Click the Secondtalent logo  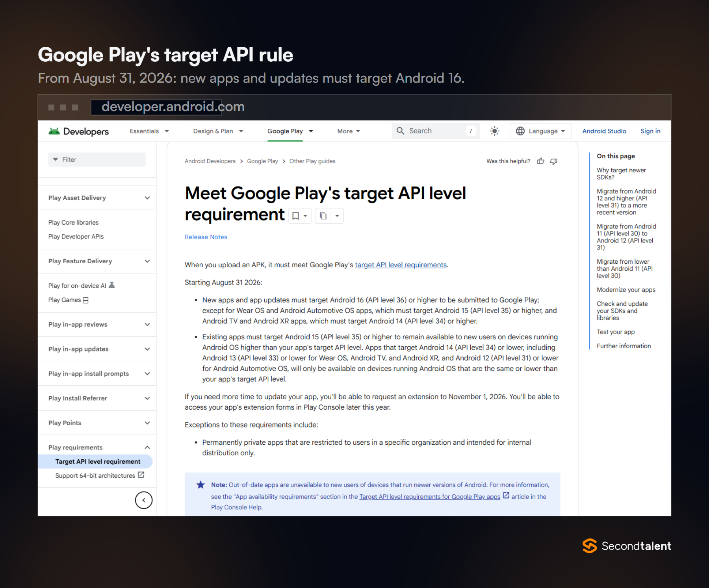tap(627, 546)
